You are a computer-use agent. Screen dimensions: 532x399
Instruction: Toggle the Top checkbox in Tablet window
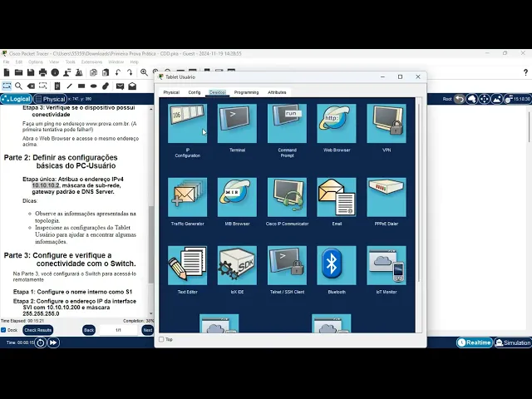pos(161,339)
